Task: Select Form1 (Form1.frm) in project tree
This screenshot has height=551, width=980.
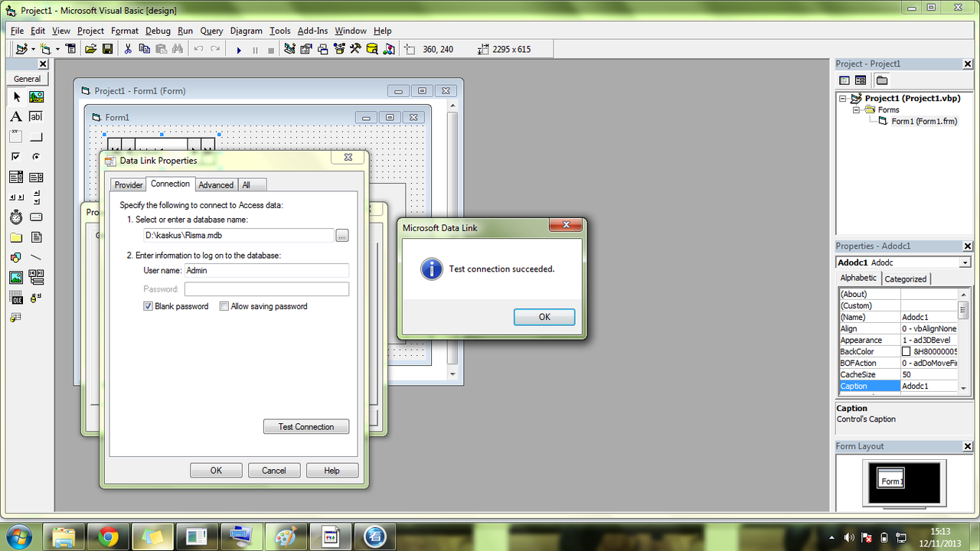Action: (924, 121)
